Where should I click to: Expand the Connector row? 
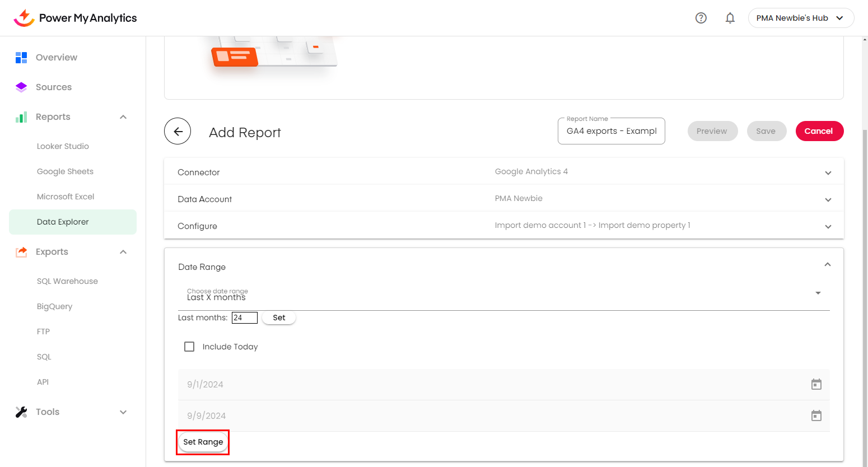pos(828,172)
